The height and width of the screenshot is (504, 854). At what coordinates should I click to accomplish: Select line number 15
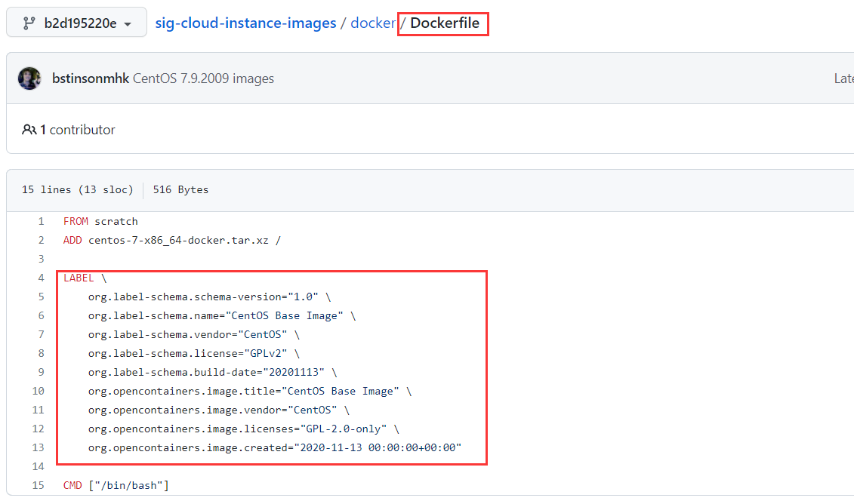coord(38,485)
